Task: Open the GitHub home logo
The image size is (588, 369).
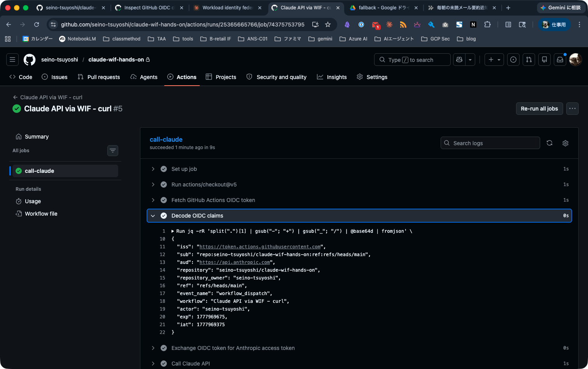Action: coord(30,60)
